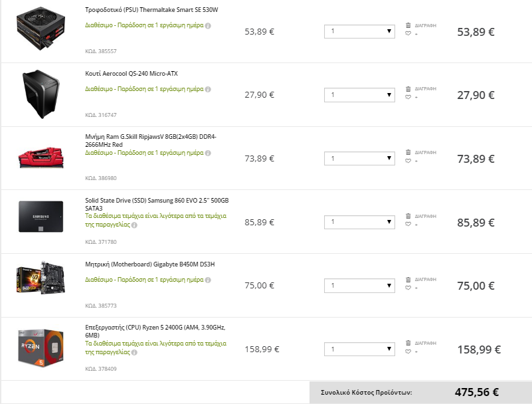The width and height of the screenshot is (532, 404).
Task: Click the heart wishlist icon for Samsung 860 EVO
Action: tap(408, 224)
